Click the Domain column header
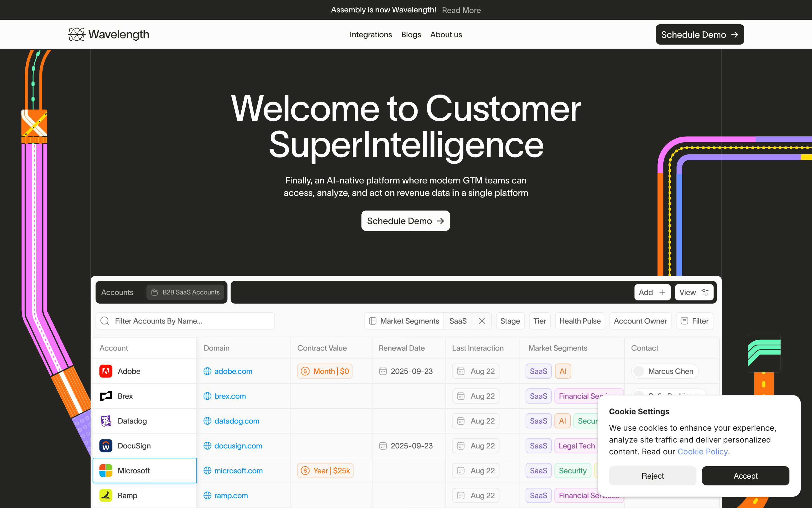The width and height of the screenshot is (812, 508). [x=217, y=348]
